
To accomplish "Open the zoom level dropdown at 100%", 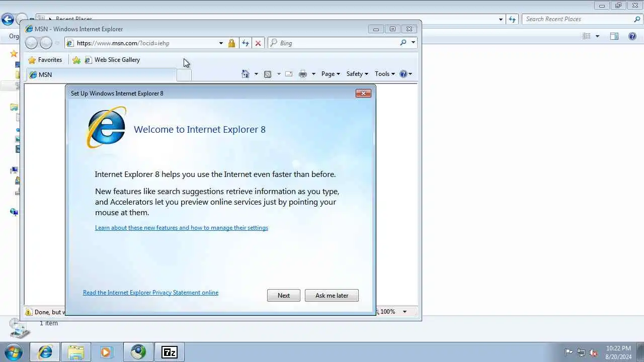I will pyautogui.click(x=404, y=312).
